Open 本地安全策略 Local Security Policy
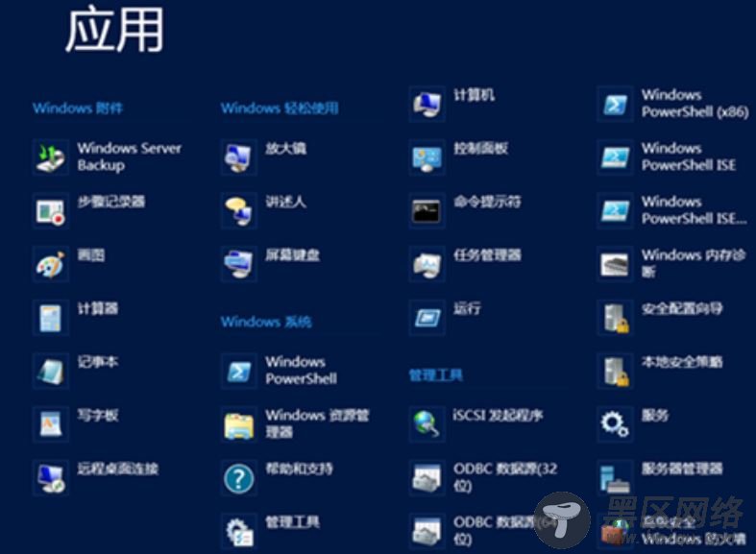The height and width of the screenshot is (554, 756). [660, 371]
